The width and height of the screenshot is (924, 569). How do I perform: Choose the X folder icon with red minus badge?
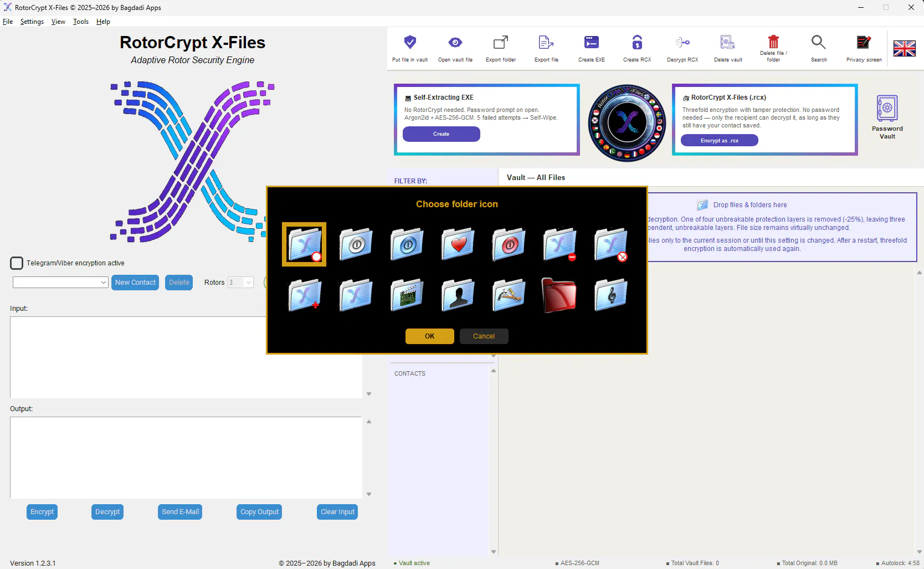[x=559, y=244]
